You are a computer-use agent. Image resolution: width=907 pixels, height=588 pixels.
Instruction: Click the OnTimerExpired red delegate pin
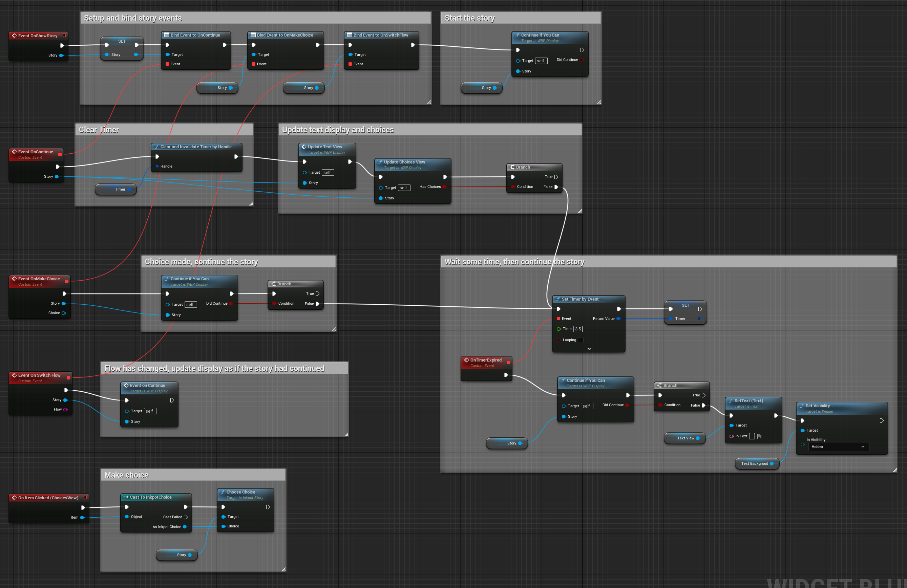(x=508, y=363)
